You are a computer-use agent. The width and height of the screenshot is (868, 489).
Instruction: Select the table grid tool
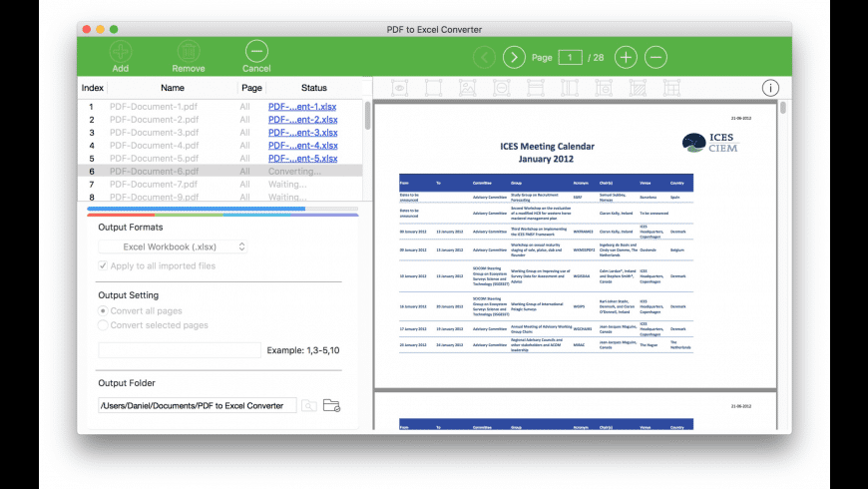click(671, 88)
